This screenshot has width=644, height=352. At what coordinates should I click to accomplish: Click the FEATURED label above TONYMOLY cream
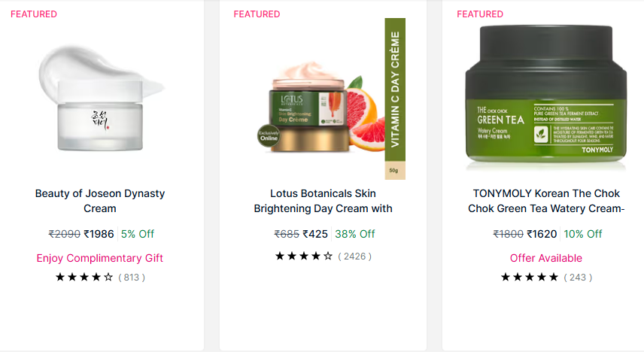coord(480,14)
